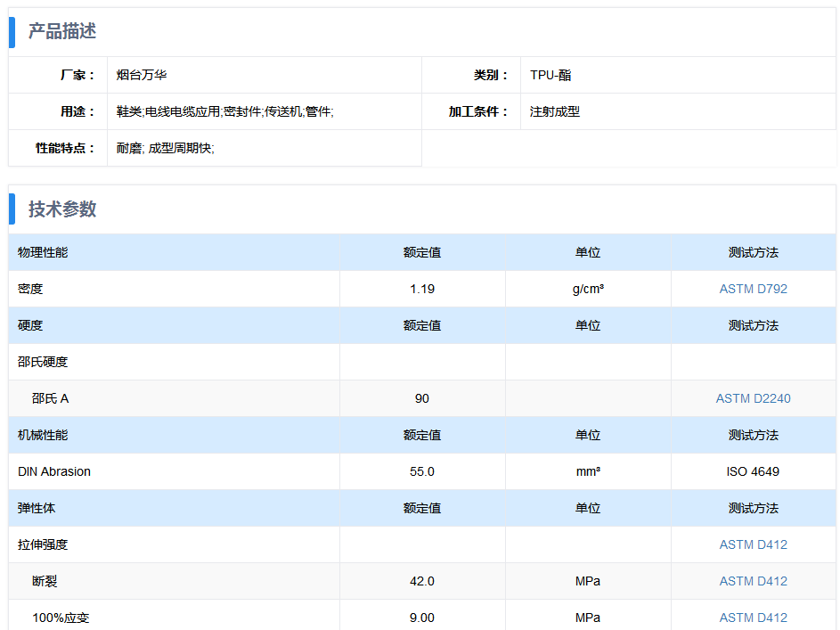Select the ISO 4649 test method cell
The width and height of the screenshot is (840, 630).
[753, 471]
